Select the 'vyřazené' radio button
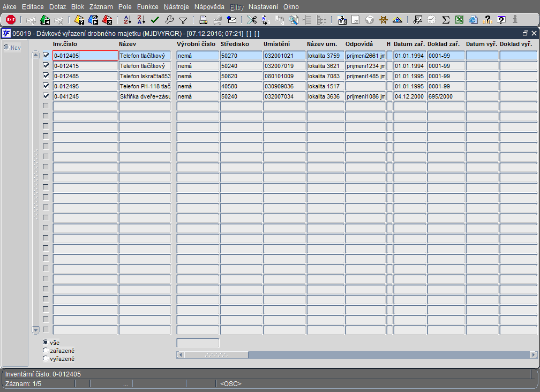 (45, 359)
